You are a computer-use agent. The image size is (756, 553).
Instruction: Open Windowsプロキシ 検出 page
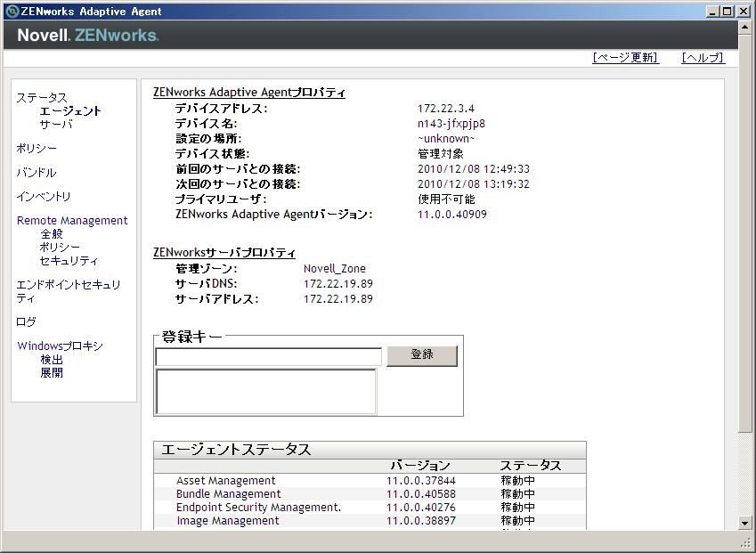point(52,359)
